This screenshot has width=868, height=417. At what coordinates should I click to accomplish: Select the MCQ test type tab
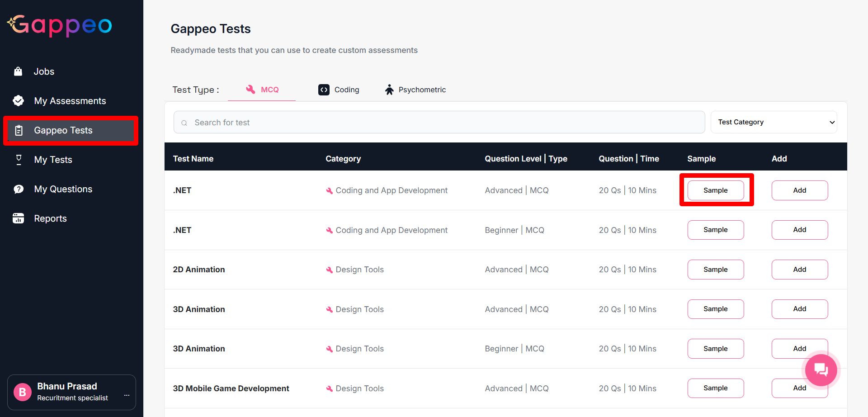tap(262, 90)
